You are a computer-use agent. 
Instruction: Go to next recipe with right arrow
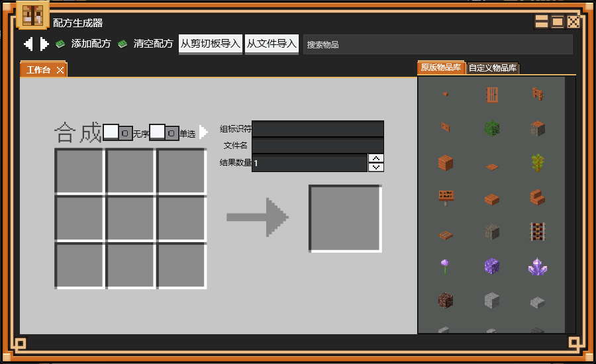[x=44, y=44]
